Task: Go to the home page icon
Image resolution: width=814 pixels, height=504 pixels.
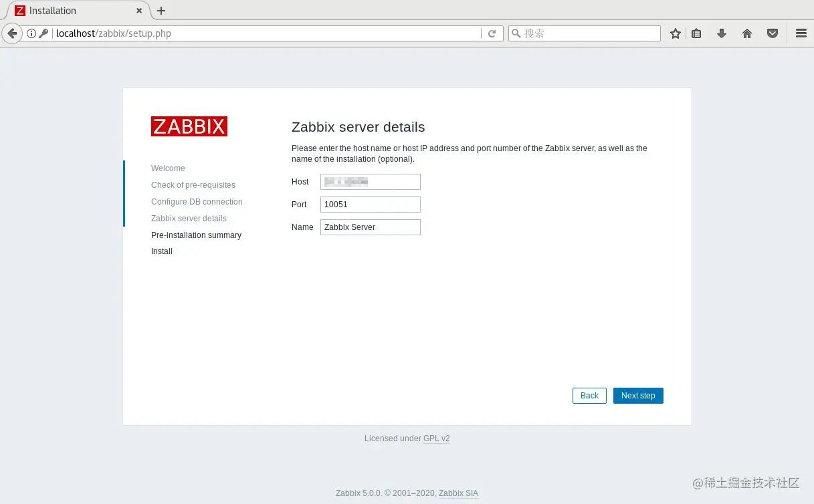Action: point(747,33)
